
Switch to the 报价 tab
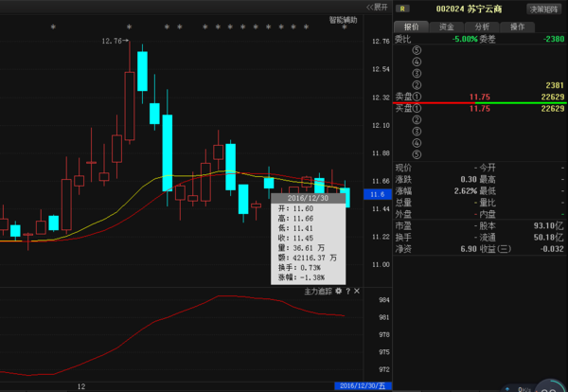tap(411, 27)
